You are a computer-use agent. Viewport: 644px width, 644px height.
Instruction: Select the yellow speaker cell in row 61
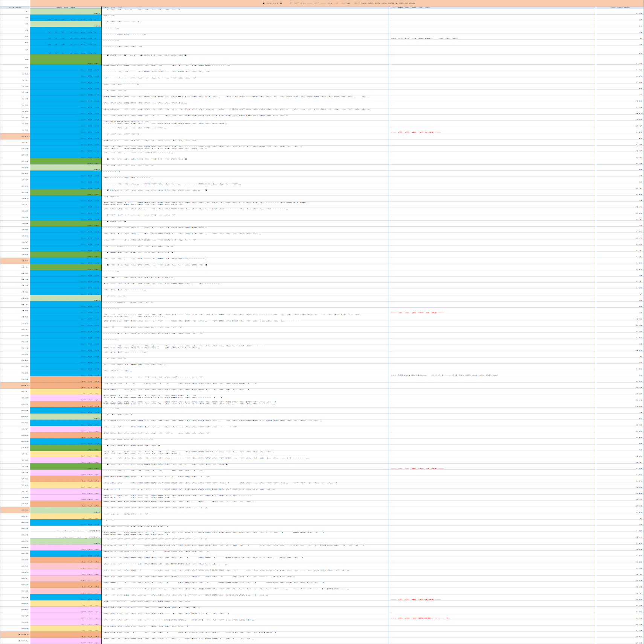pos(66,392)
